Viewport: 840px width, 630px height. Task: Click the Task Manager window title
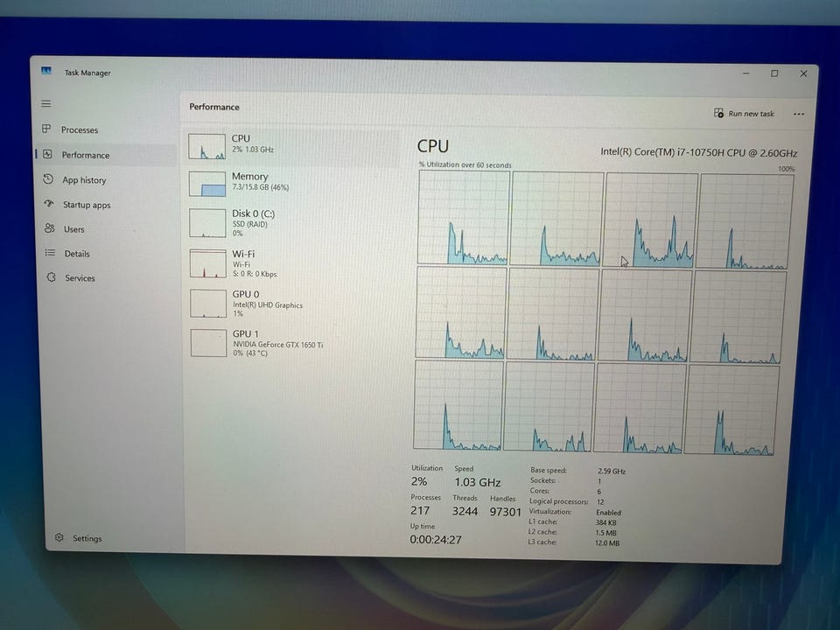tap(87, 73)
